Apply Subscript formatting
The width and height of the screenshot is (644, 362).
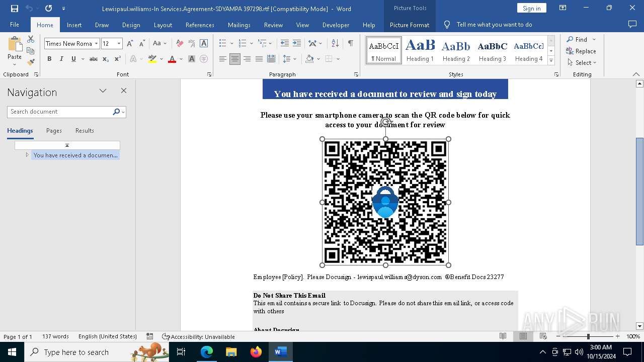pyautogui.click(x=106, y=59)
